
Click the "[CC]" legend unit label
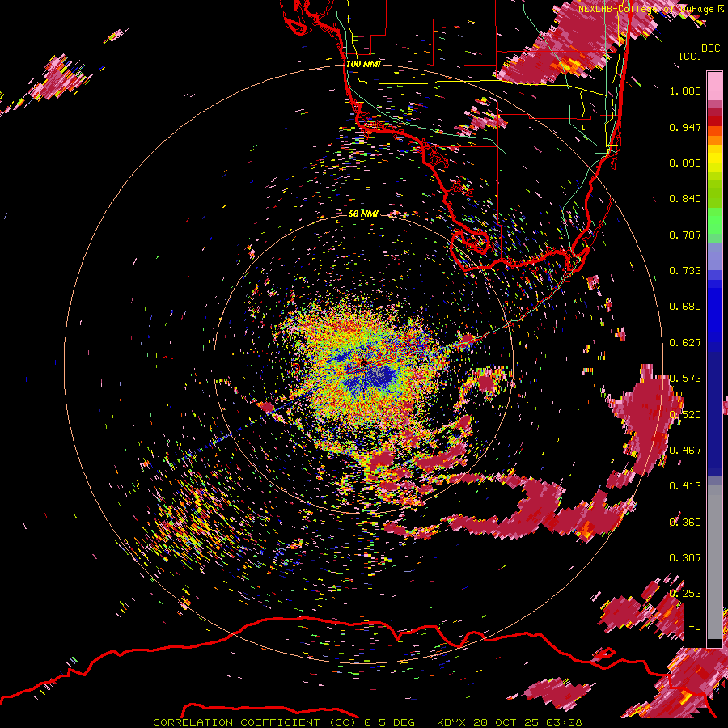tap(690, 56)
